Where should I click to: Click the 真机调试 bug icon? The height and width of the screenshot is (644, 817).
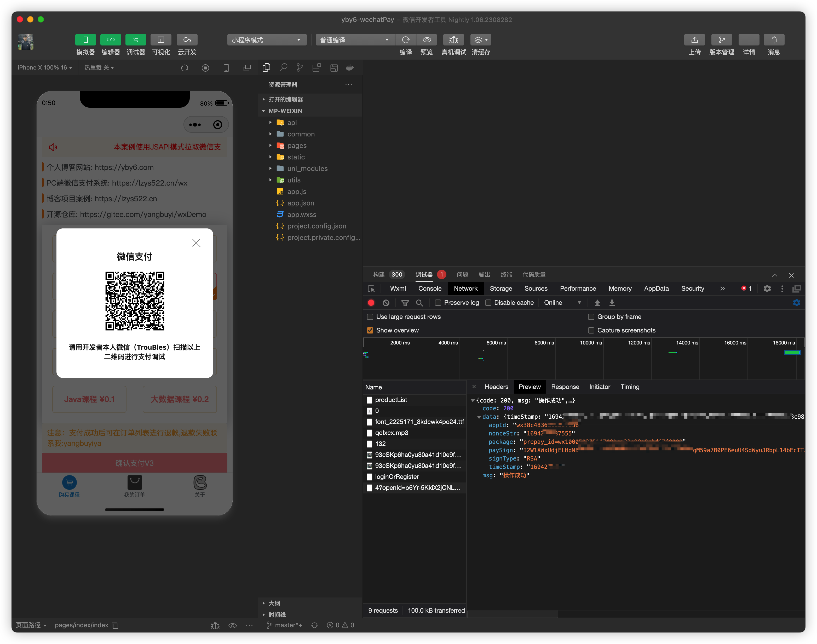[453, 40]
